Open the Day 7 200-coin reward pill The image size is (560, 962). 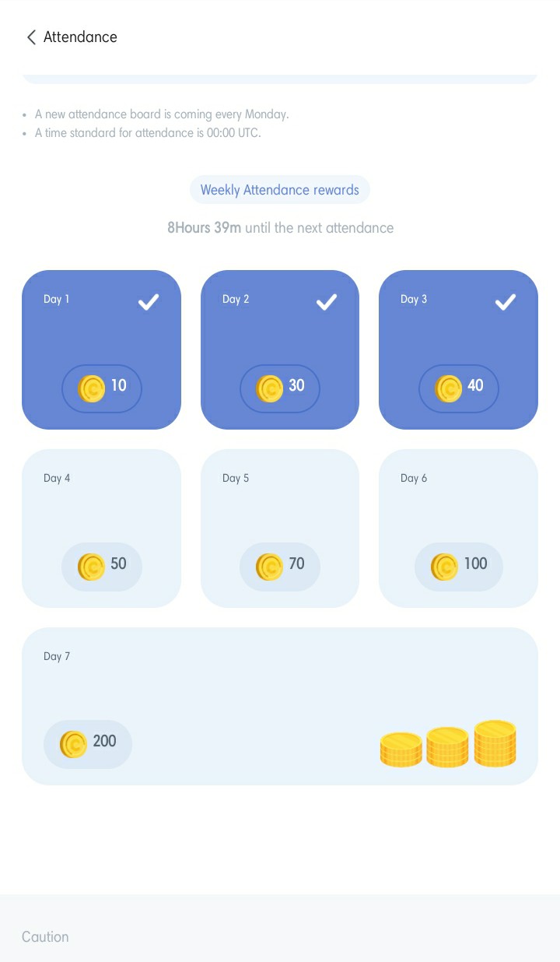88,744
